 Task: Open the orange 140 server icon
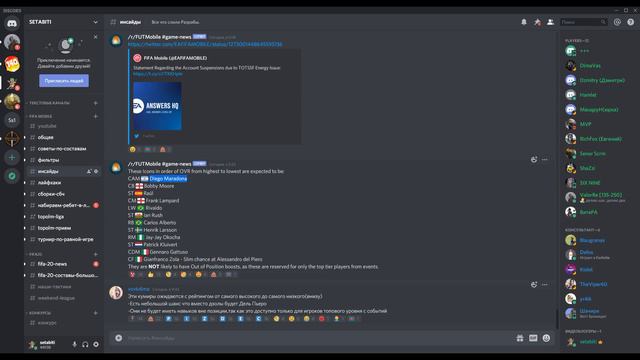click(x=12, y=64)
